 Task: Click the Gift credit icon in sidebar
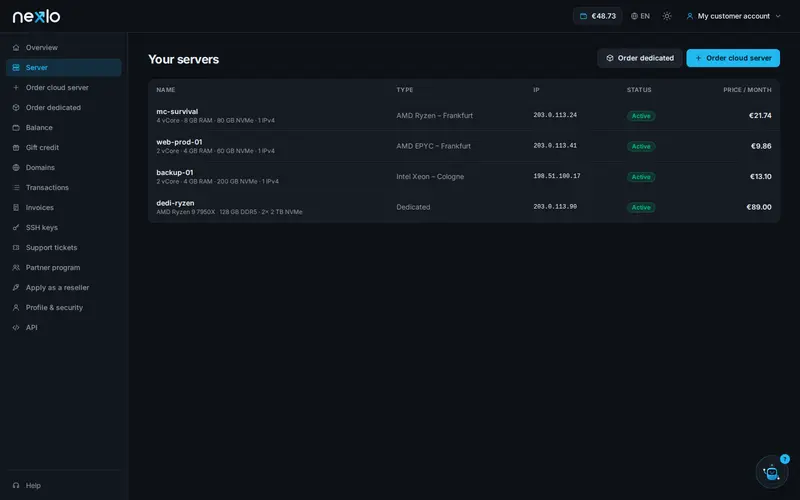pyautogui.click(x=16, y=147)
